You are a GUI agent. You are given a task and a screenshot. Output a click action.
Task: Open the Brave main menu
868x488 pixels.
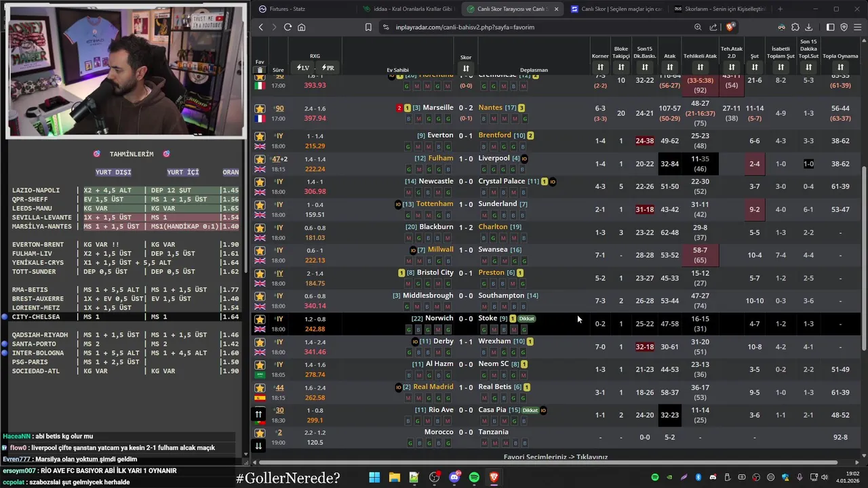[858, 27]
